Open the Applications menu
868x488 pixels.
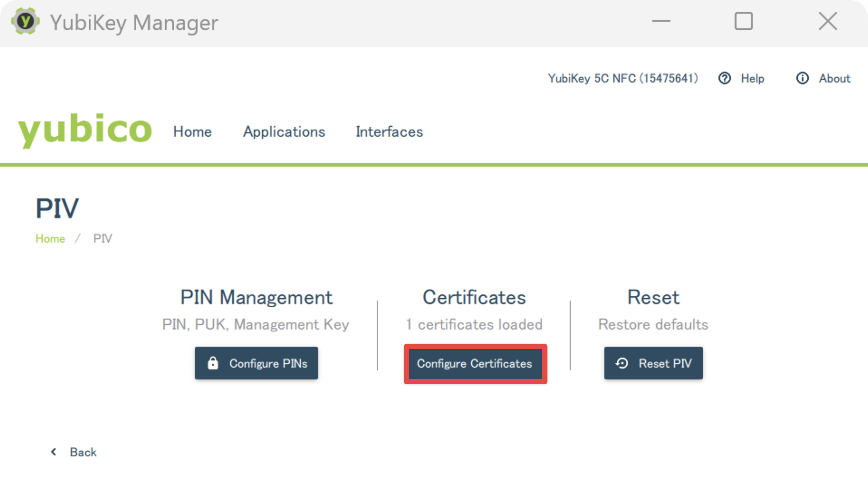point(284,132)
